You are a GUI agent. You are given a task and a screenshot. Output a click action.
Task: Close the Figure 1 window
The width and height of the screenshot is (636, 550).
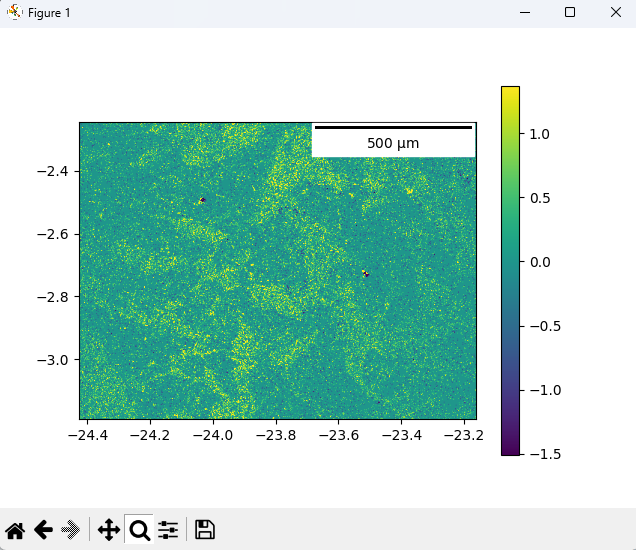coord(615,12)
